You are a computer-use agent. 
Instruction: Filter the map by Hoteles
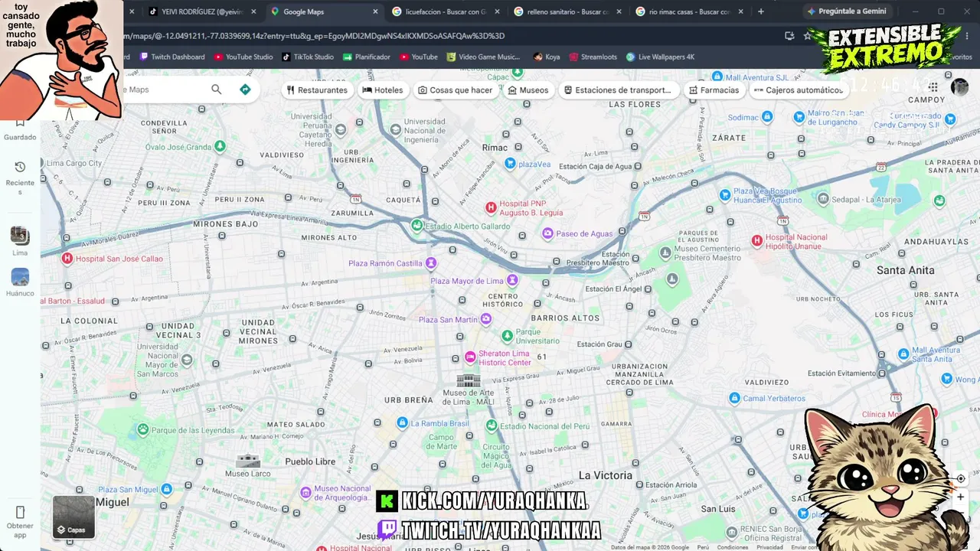(383, 90)
